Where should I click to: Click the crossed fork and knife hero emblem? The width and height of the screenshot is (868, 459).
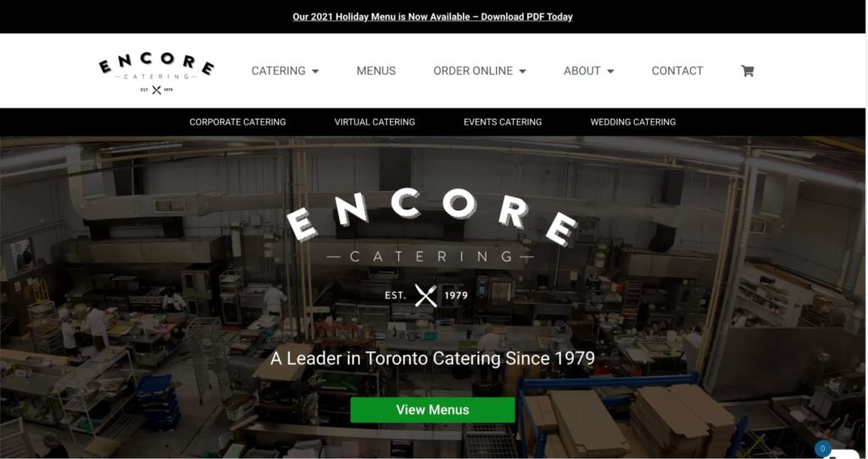pyautogui.click(x=426, y=295)
